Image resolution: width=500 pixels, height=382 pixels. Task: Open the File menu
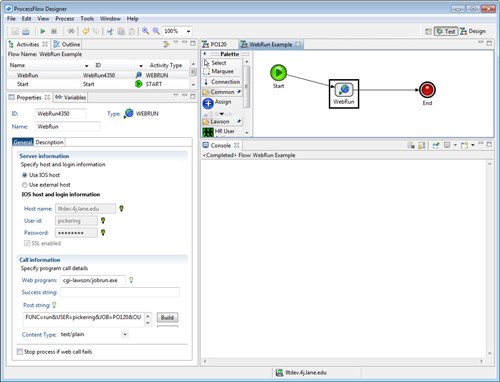(x=11, y=19)
